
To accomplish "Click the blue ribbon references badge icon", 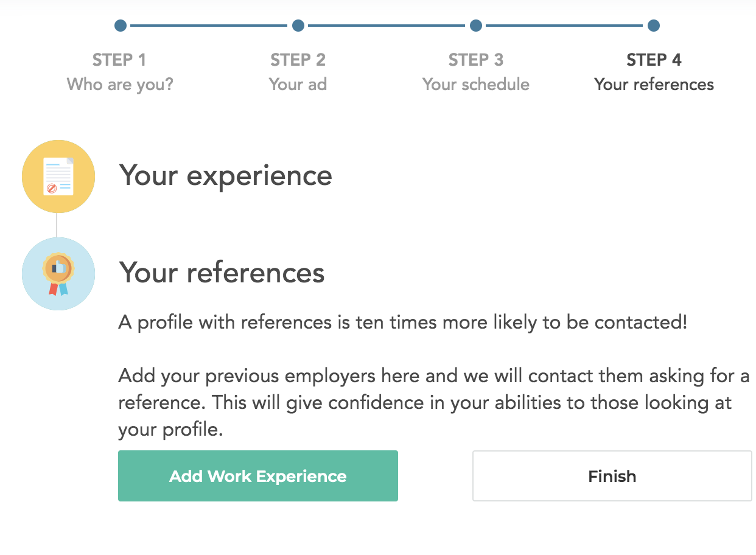I will pos(58,274).
